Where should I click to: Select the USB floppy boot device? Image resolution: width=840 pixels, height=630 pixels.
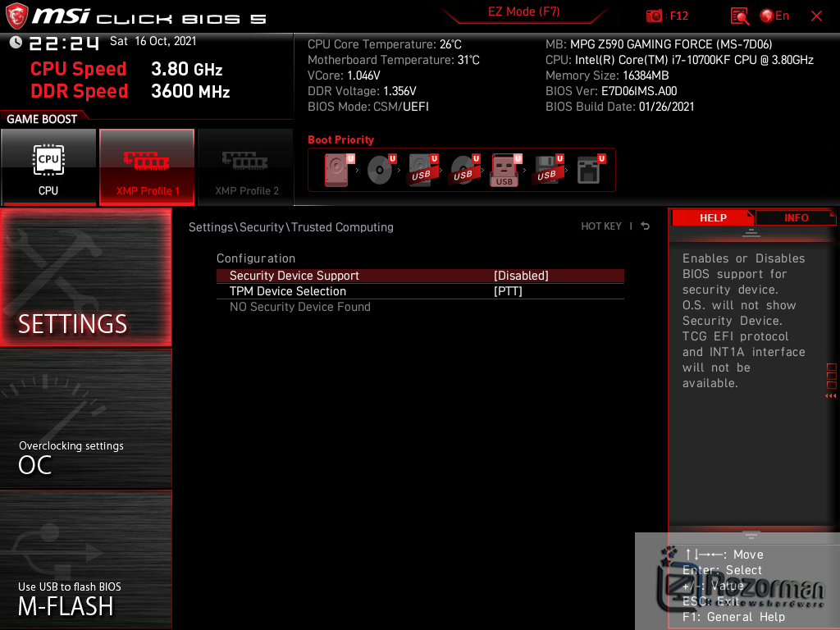548,170
